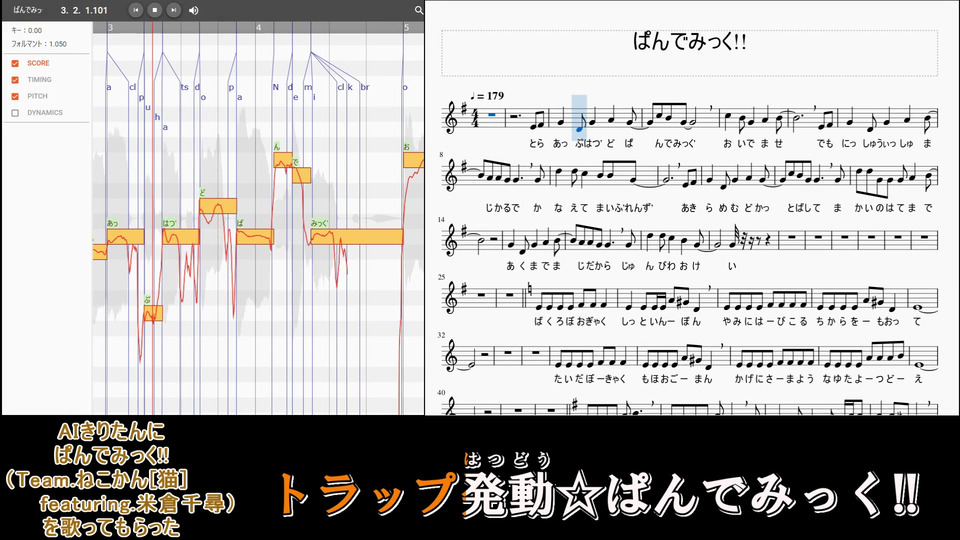Mute audio via the speaker volume icon

tap(193, 10)
